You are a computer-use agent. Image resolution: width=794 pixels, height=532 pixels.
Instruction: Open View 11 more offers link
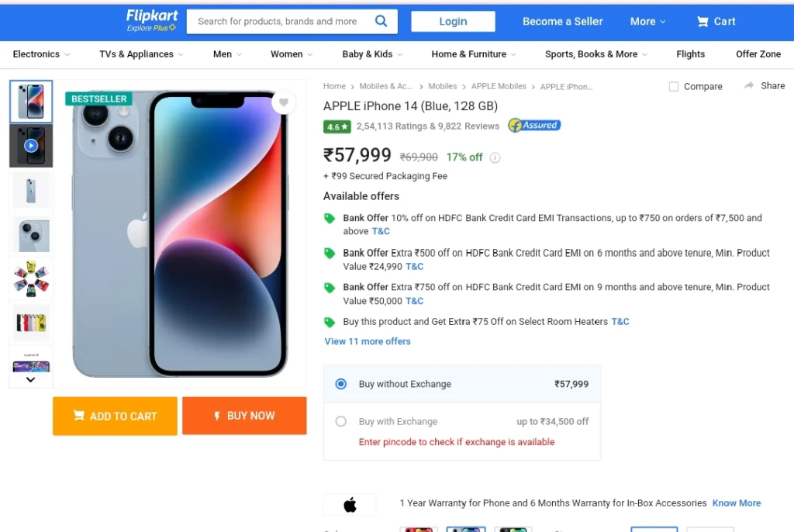(368, 341)
